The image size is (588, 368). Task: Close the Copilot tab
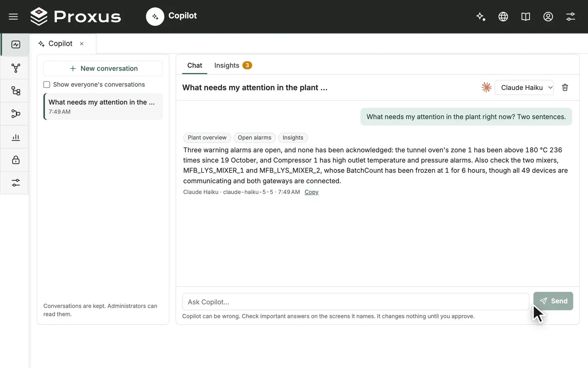click(x=82, y=44)
